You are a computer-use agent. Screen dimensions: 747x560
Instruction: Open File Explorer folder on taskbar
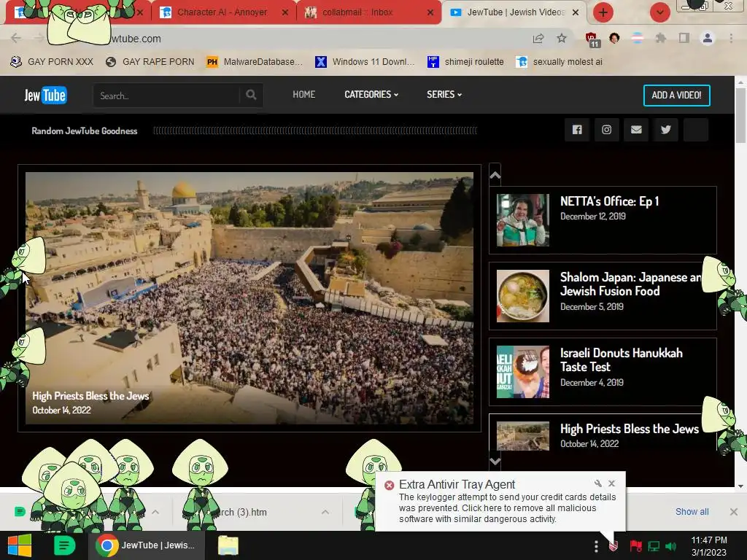coord(228,545)
